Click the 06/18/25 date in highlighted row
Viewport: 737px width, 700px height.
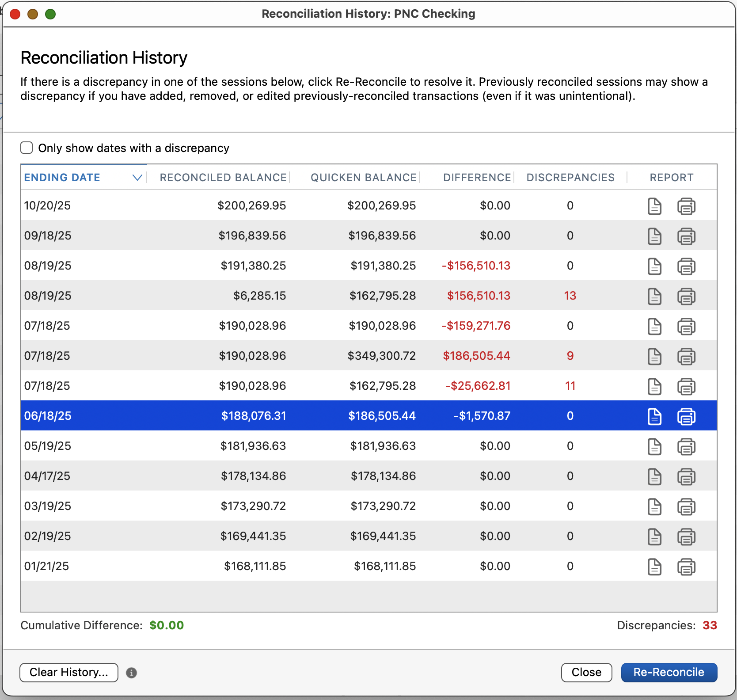coord(48,416)
